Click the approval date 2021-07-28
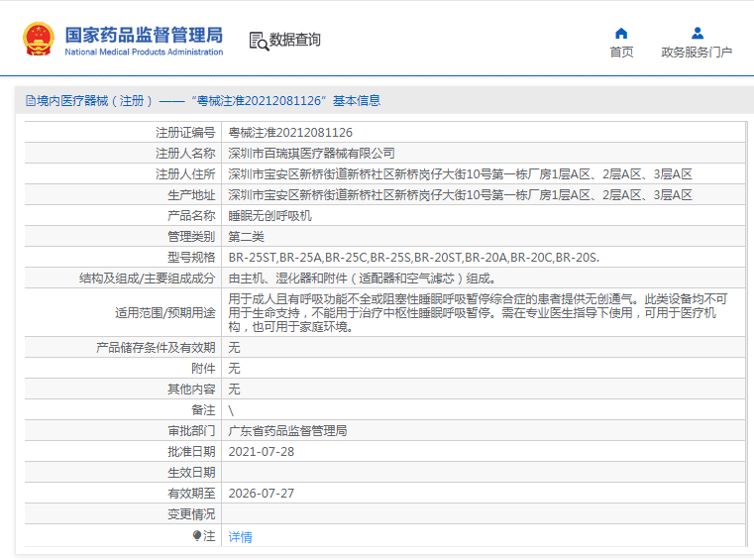The image size is (754, 560). (261, 451)
